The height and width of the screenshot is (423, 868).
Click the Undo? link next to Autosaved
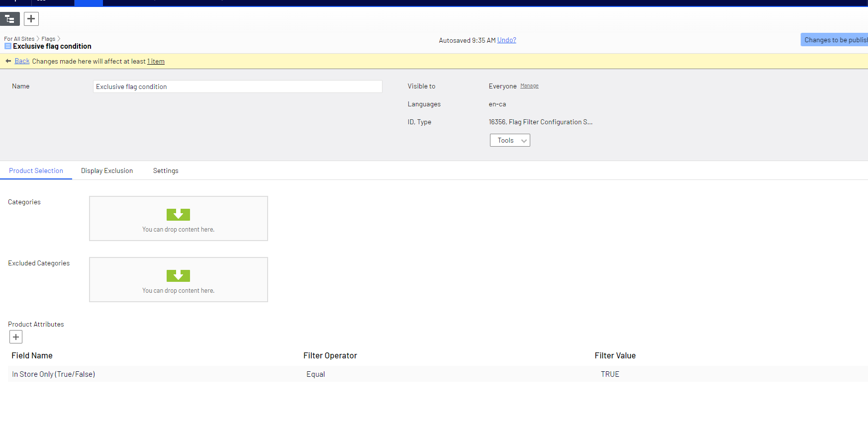tap(506, 40)
